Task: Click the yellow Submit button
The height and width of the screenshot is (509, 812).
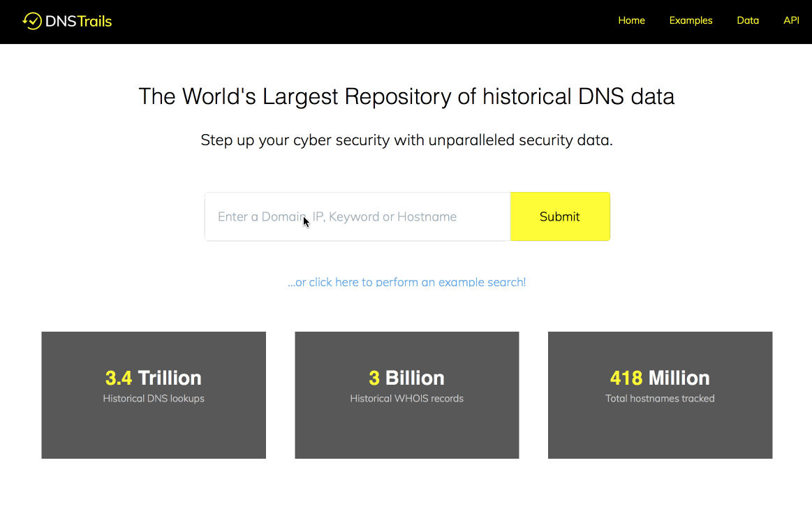Action: (560, 216)
